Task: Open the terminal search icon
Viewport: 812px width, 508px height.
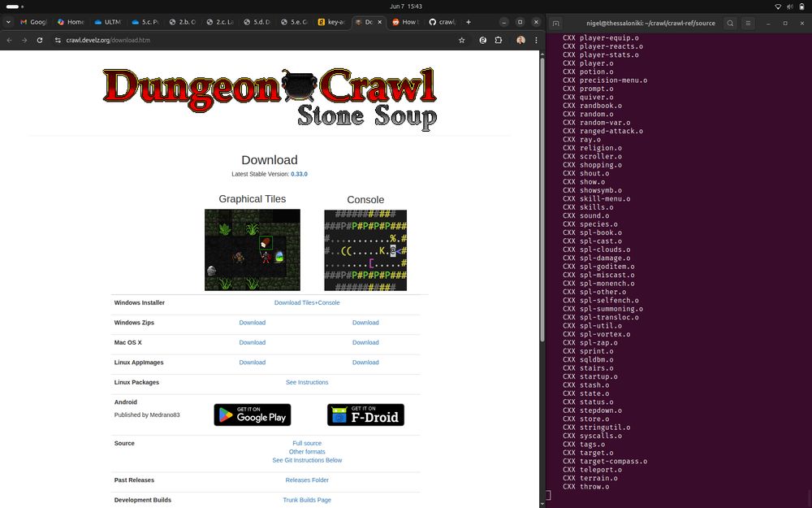Action: [730, 23]
